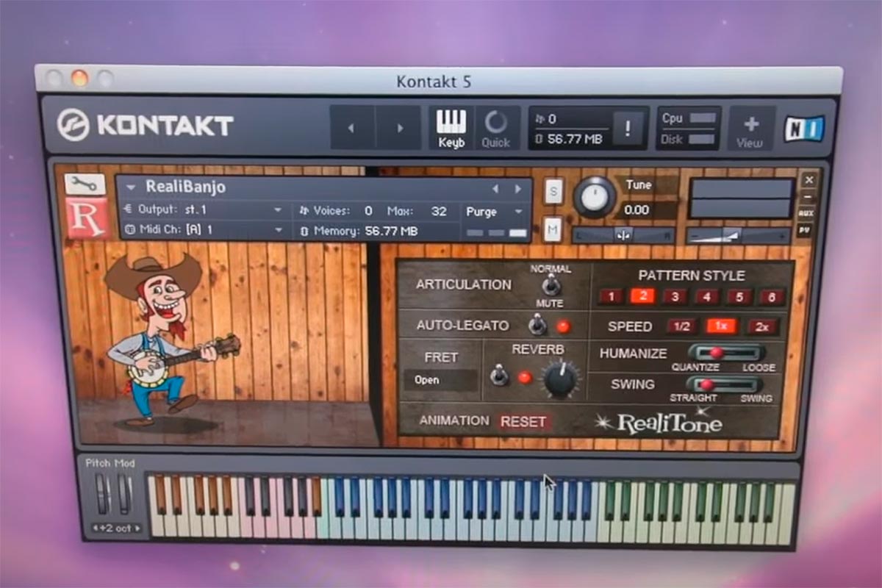Show the AUX sends section
The height and width of the screenshot is (588, 882).
point(806,213)
